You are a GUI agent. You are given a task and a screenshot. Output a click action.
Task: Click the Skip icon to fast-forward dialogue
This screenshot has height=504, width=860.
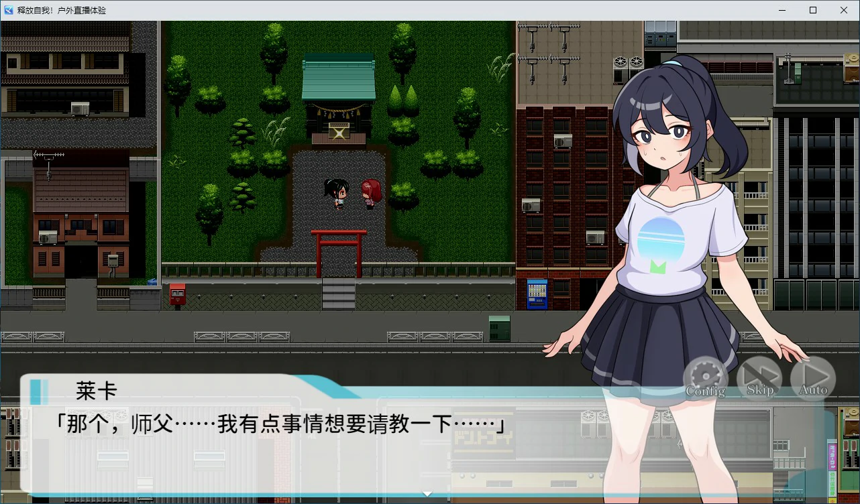coord(758,379)
